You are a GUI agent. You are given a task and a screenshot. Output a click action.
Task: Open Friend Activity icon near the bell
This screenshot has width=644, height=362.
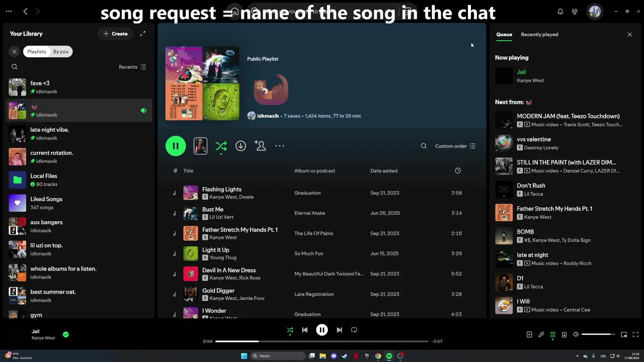click(575, 11)
